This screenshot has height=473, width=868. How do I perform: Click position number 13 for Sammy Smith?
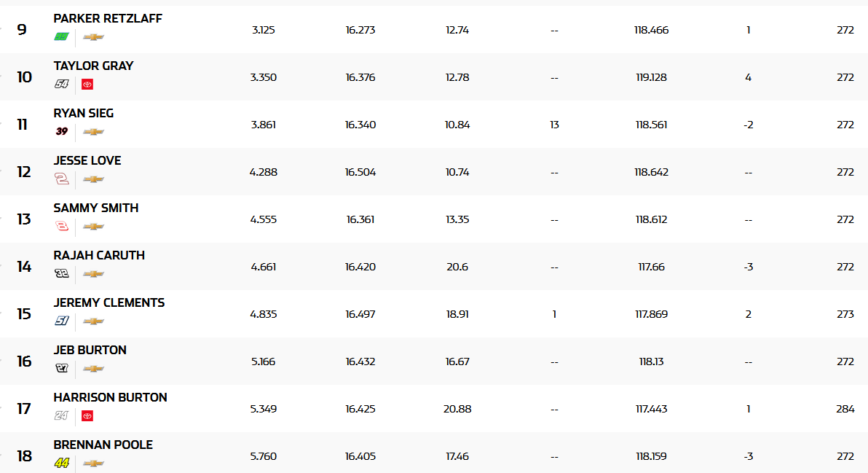pyautogui.click(x=24, y=219)
